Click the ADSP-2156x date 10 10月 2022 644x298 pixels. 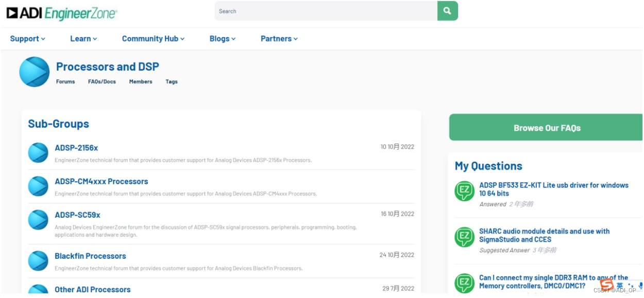tap(397, 147)
